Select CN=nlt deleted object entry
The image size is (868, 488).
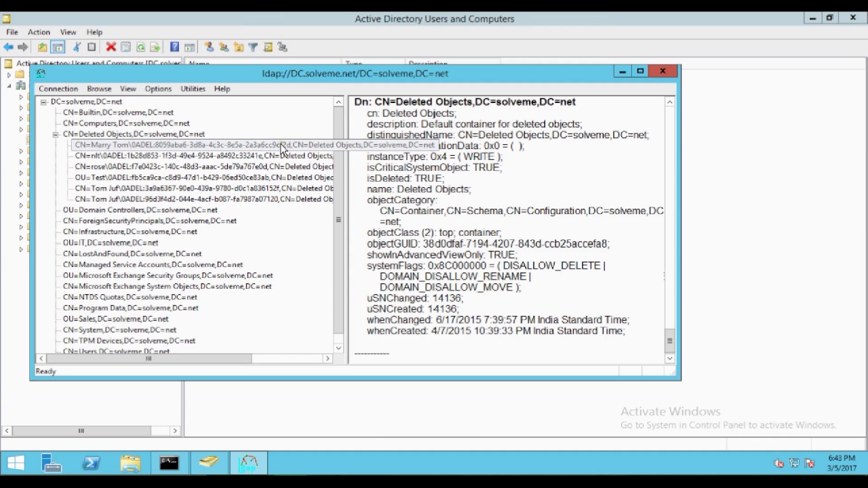(204, 156)
